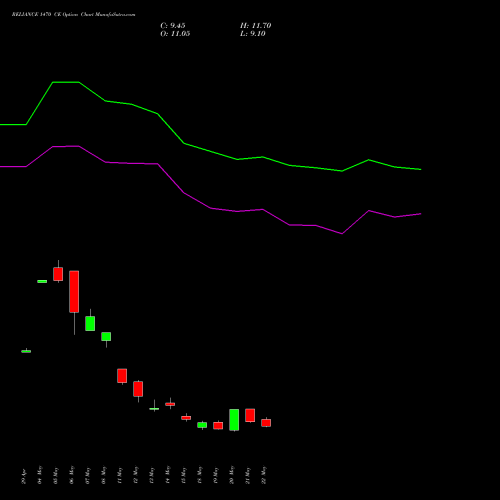The image size is (500, 500).
Task: Select the thin green candle for 29 Apr
Action: [26, 351]
